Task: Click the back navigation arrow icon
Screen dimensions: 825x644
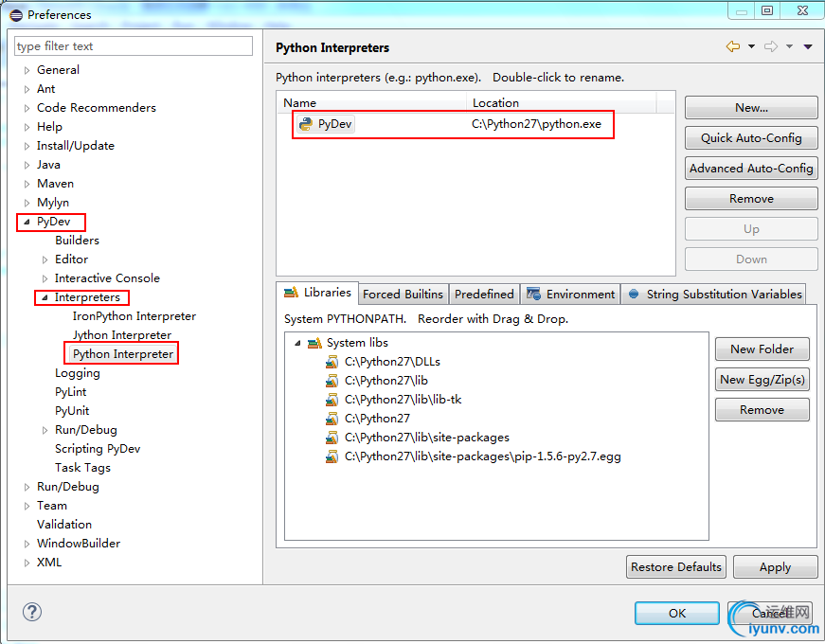Action: (732, 46)
